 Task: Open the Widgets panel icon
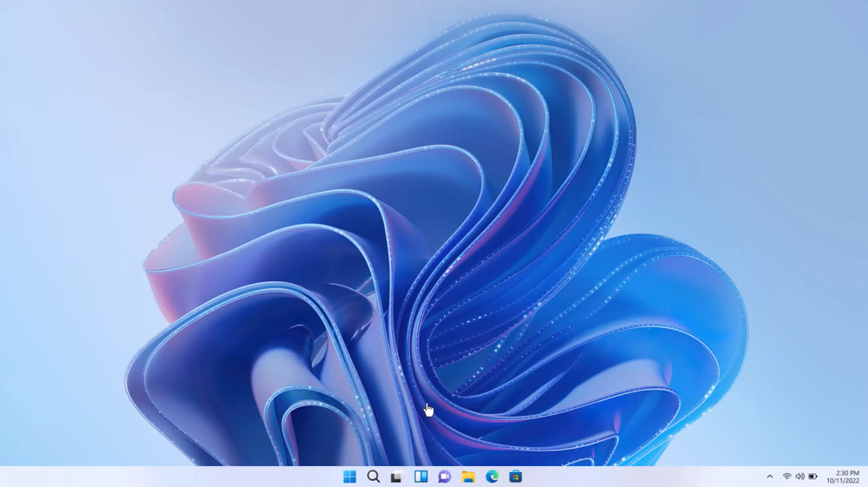421,477
